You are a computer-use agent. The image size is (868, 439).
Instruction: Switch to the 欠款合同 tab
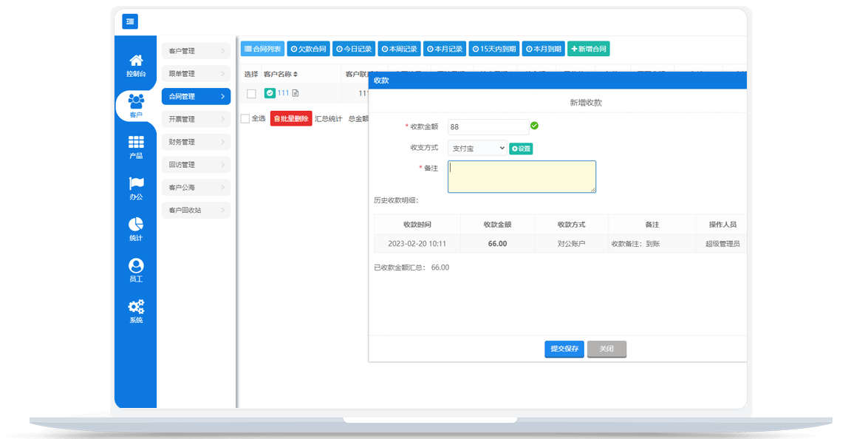308,50
